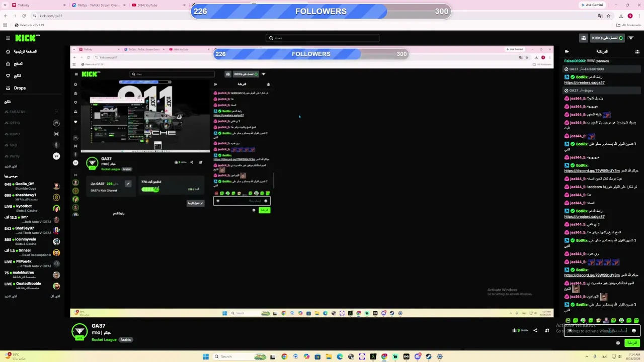Show hidden system tray icons
Screen dimensions: 644x362
coord(586,356)
